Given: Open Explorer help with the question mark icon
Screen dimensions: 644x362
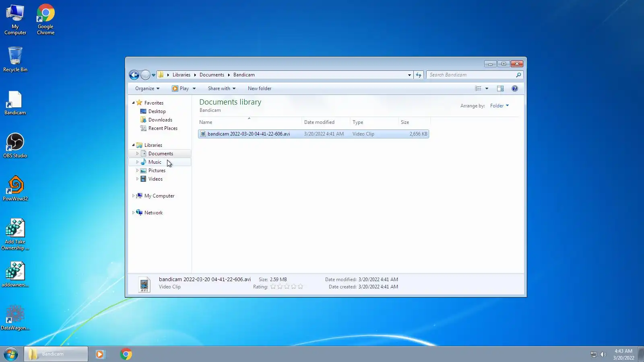Looking at the screenshot, I should coord(514,88).
